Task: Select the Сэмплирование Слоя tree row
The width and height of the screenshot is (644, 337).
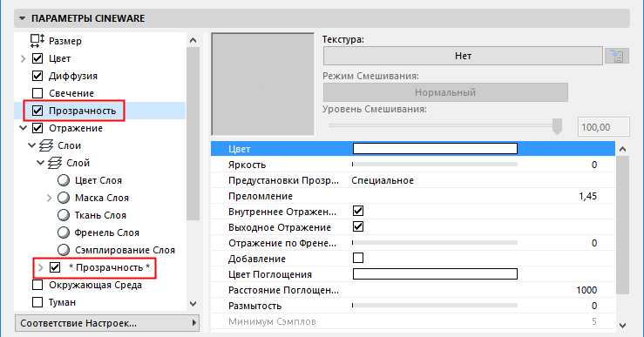Action: pos(100,250)
